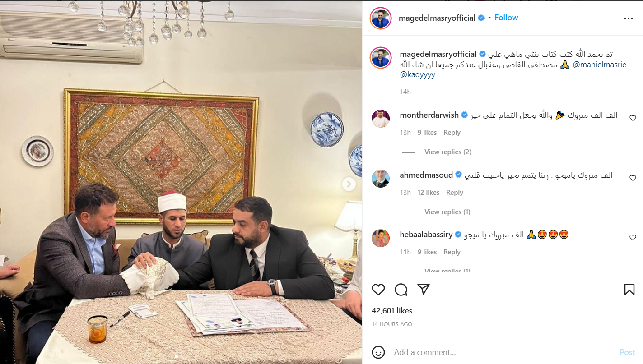Go to next photo with the arrow
This screenshot has width=643, height=364.
point(349,184)
